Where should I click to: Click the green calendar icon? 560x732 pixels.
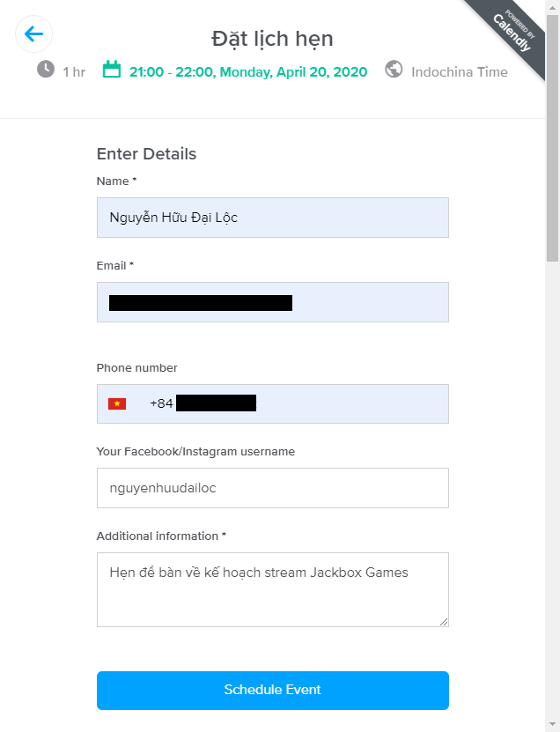(112, 70)
